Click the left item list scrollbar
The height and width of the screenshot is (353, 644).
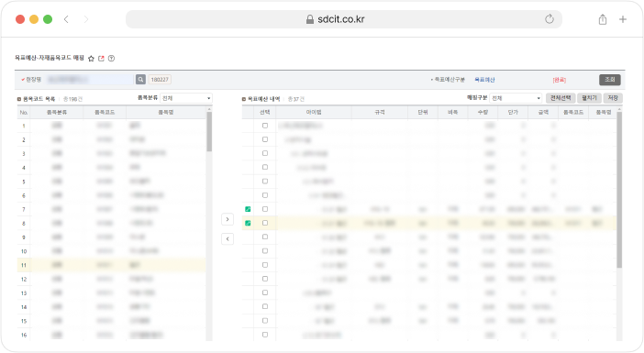tap(209, 132)
